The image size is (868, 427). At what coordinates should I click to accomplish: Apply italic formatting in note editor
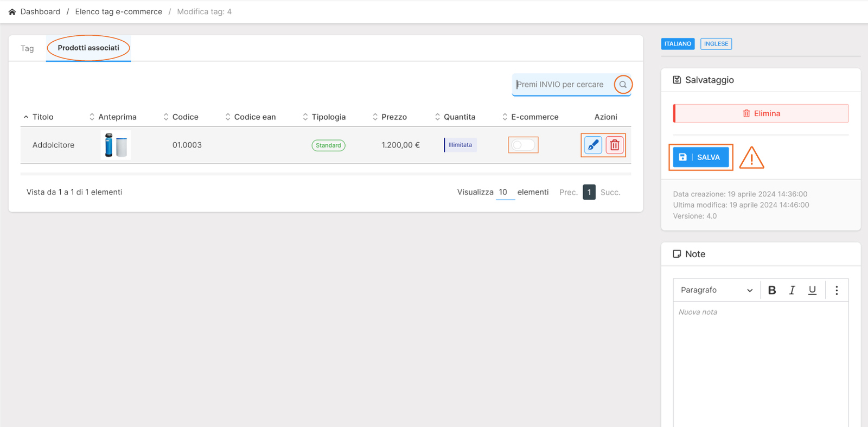click(x=792, y=290)
